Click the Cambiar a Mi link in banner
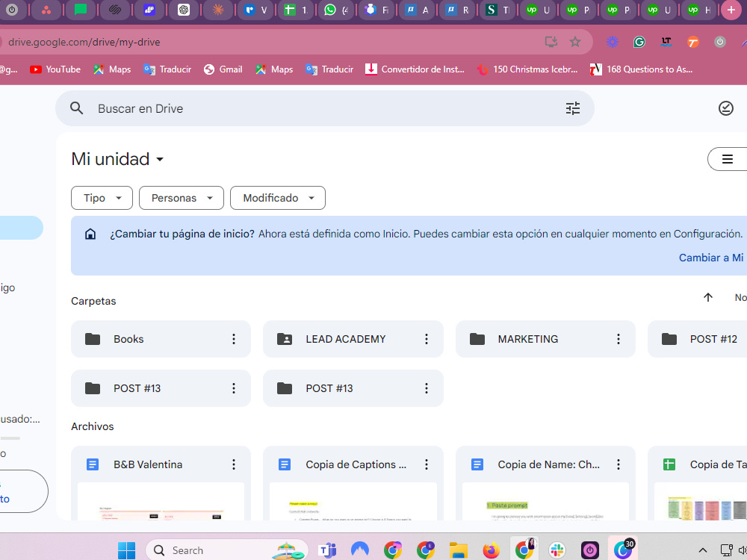 point(711,258)
